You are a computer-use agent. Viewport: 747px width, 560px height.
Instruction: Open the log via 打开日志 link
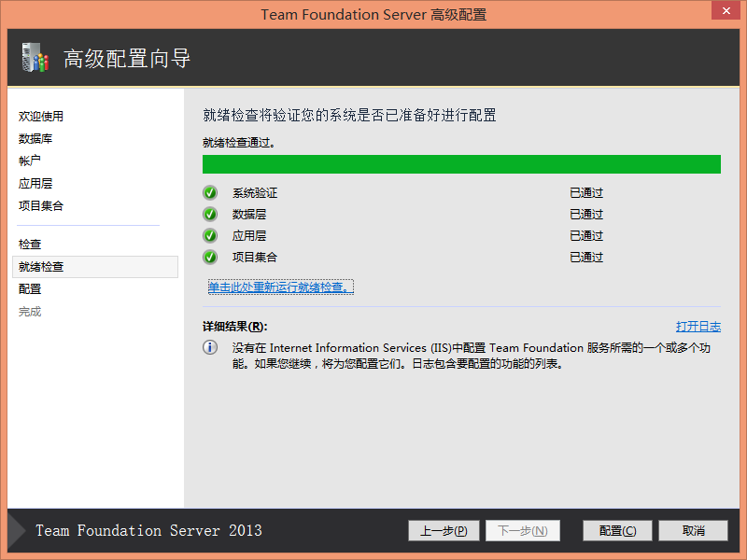pyautogui.click(x=698, y=327)
